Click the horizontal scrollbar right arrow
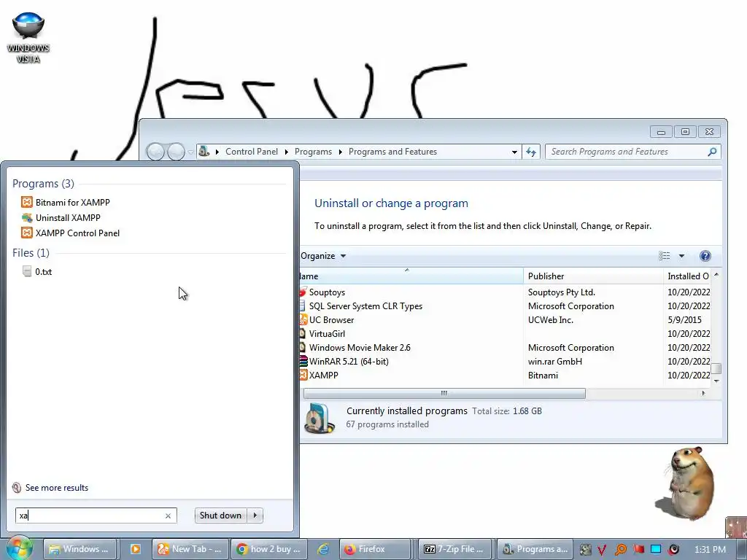Image resolution: width=747 pixels, height=560 pixels. 704,393
